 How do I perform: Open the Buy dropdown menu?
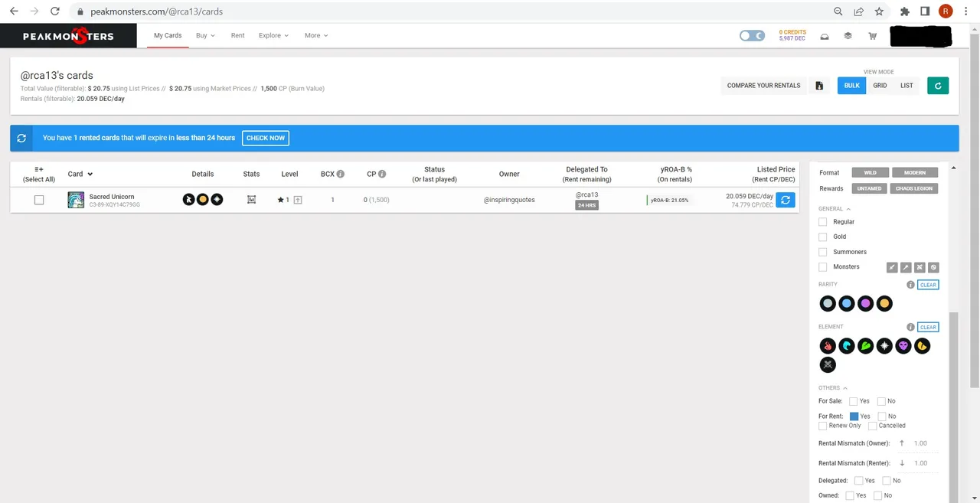[205, 35]
